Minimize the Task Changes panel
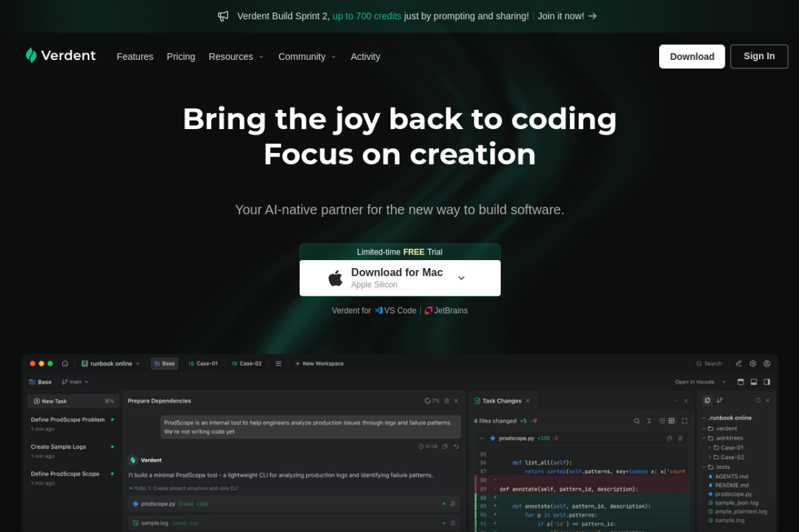 [x=675, y=401]
